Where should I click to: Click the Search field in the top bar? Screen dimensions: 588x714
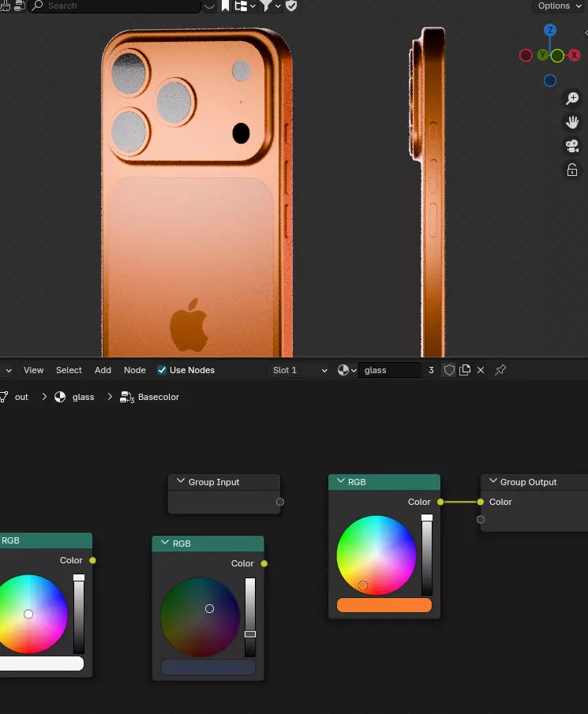(x=114, y=6)
